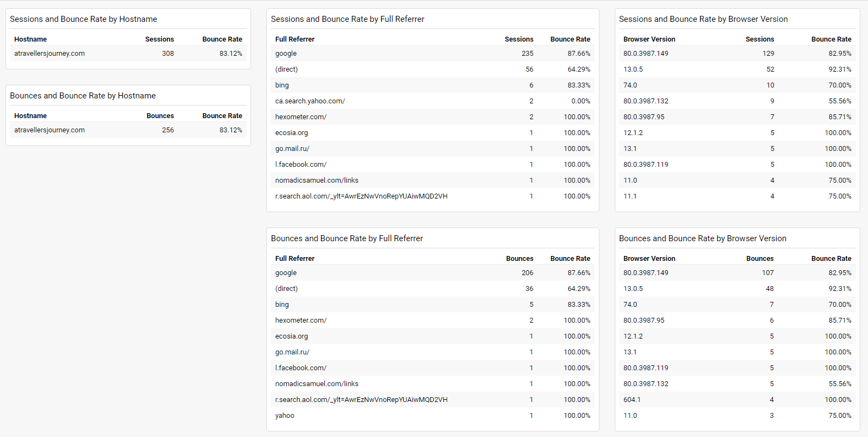Screen dimensions: 868x437
Task: Click the 11.1 browser version row
Action: click(737, 196)
